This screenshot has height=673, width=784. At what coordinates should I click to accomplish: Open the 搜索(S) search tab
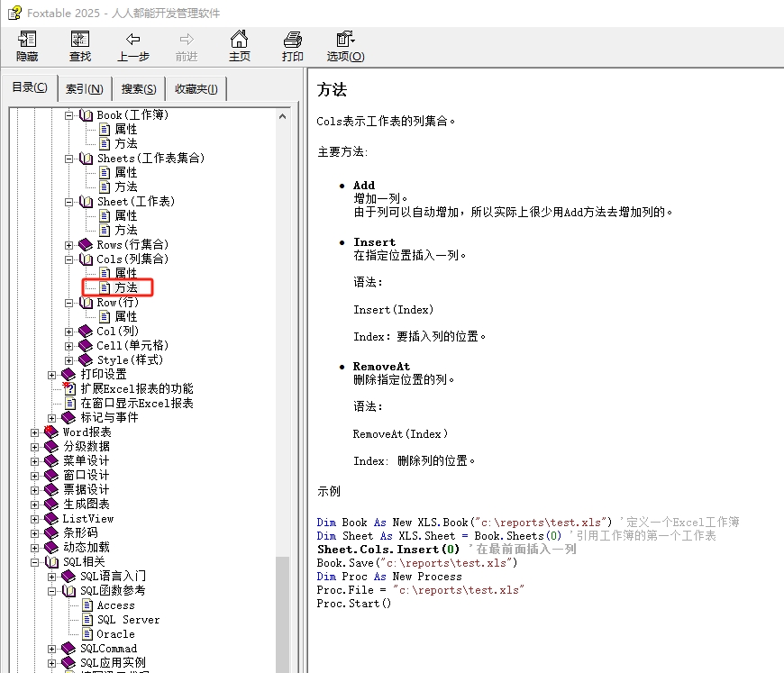tap(139, 89)
